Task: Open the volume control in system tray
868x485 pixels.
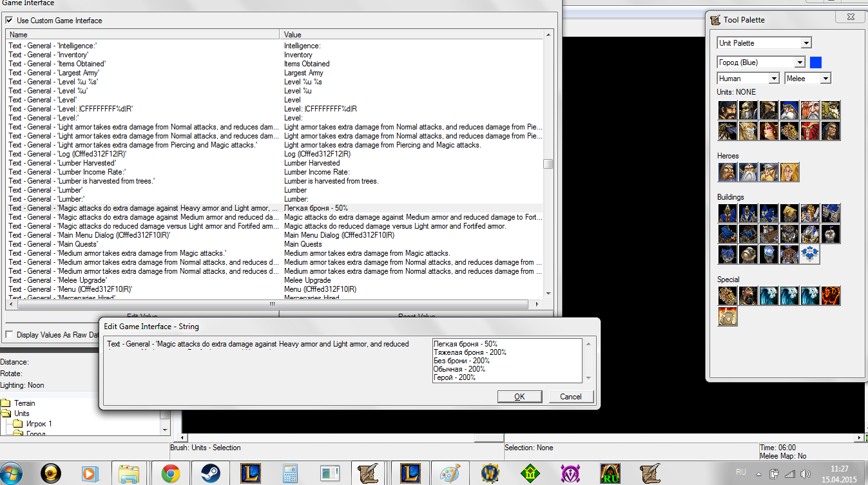Action: pyautogui.click(x=804, y=473)
